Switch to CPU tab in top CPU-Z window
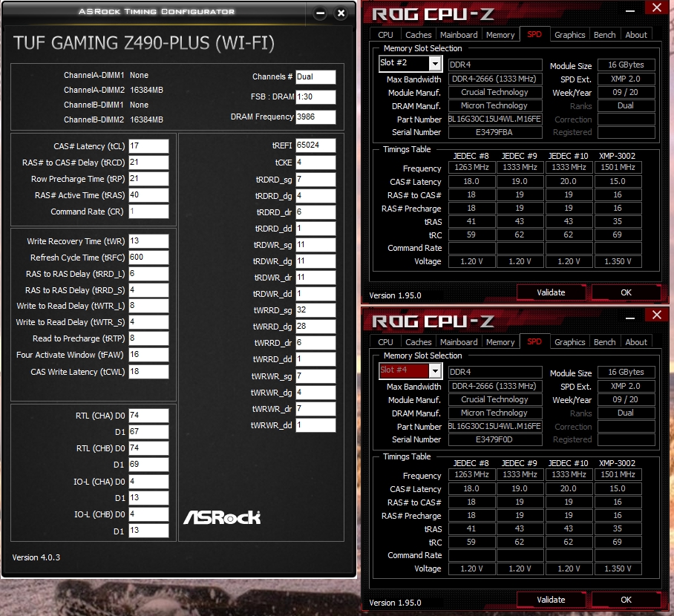 385,35
